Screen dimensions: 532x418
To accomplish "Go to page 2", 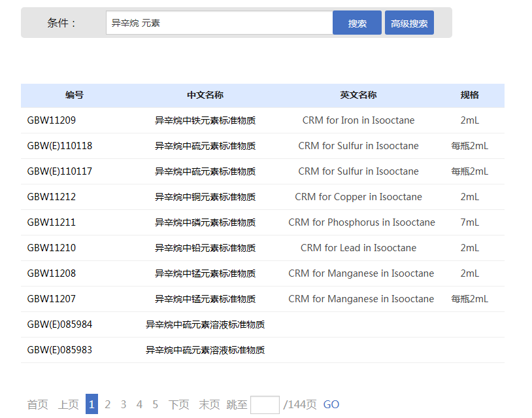I will [108, 404].
